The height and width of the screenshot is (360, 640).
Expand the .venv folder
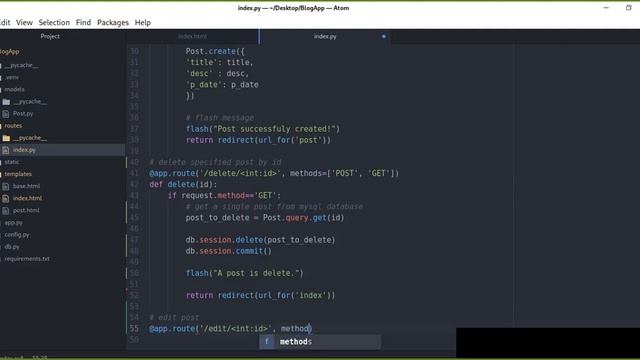[11, 77]
